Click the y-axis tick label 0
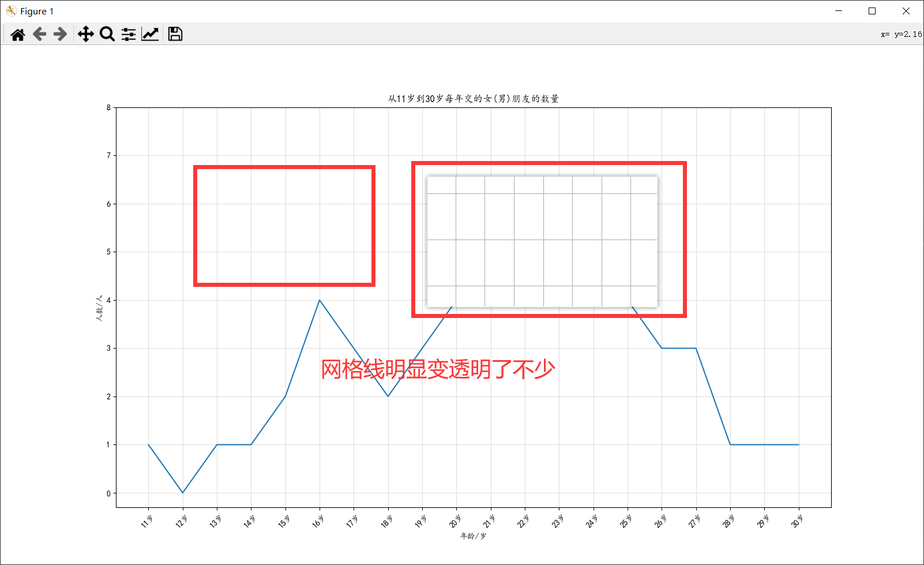Screen dimensions: 924x565 point(108,493)
